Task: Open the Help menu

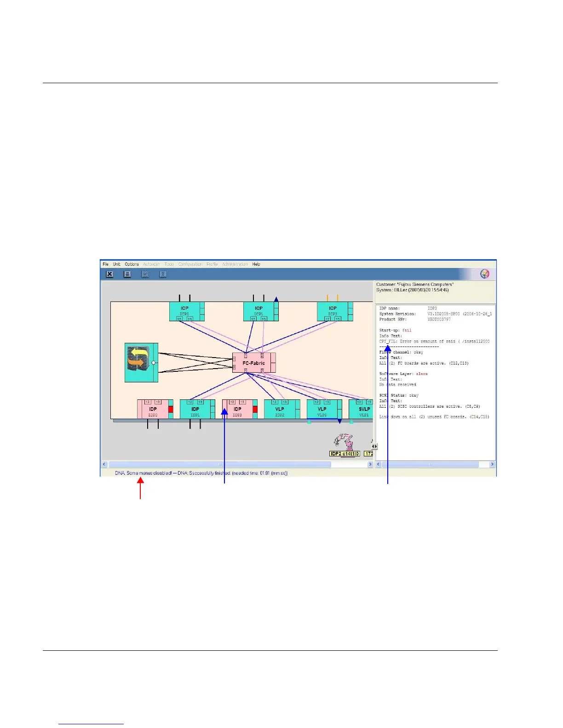Action: coord(256,264)
